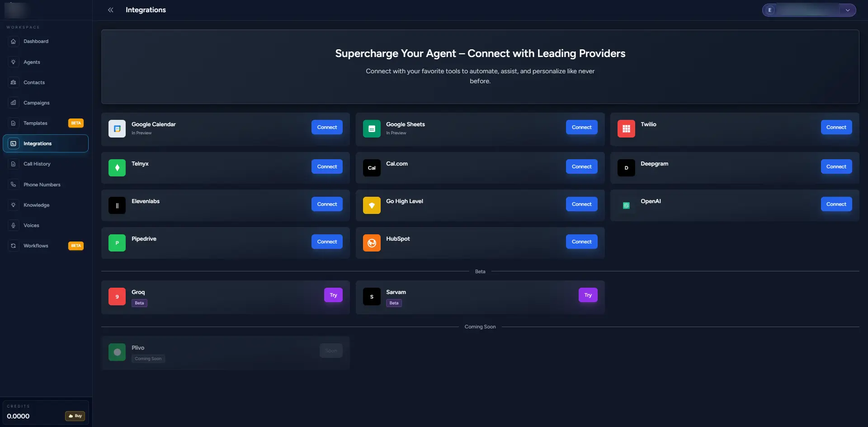Screen dimensions: 868x427
Task: Click the Voices microphone icon
Action: click(x=14, y=225)
